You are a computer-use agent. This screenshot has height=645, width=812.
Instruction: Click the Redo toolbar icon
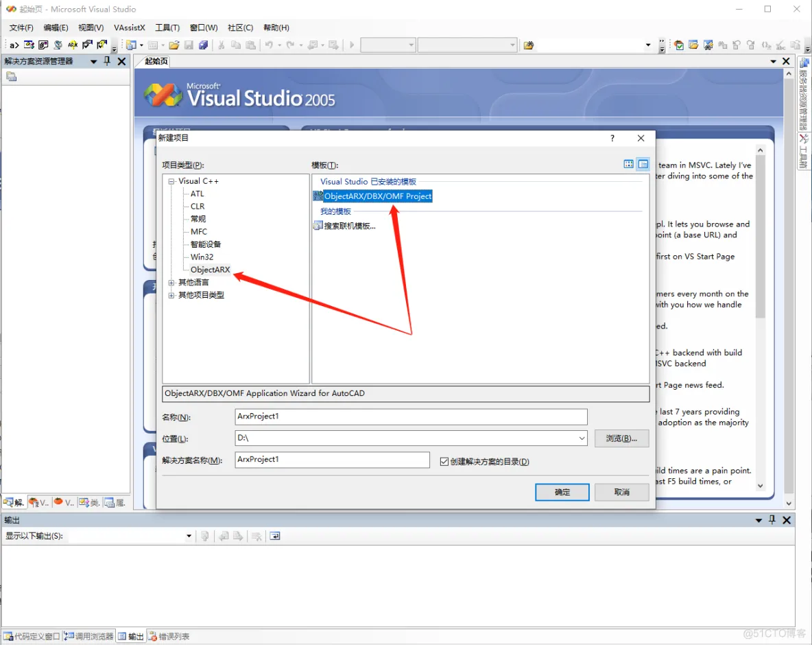[x=291, y=45]
